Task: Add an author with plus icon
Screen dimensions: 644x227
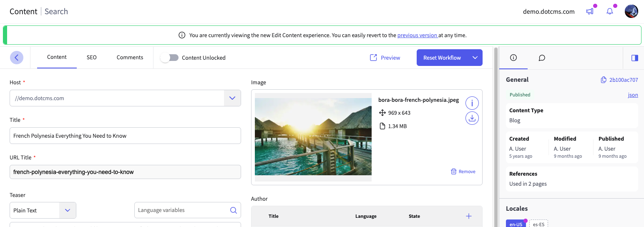Action: coord(468,216)
